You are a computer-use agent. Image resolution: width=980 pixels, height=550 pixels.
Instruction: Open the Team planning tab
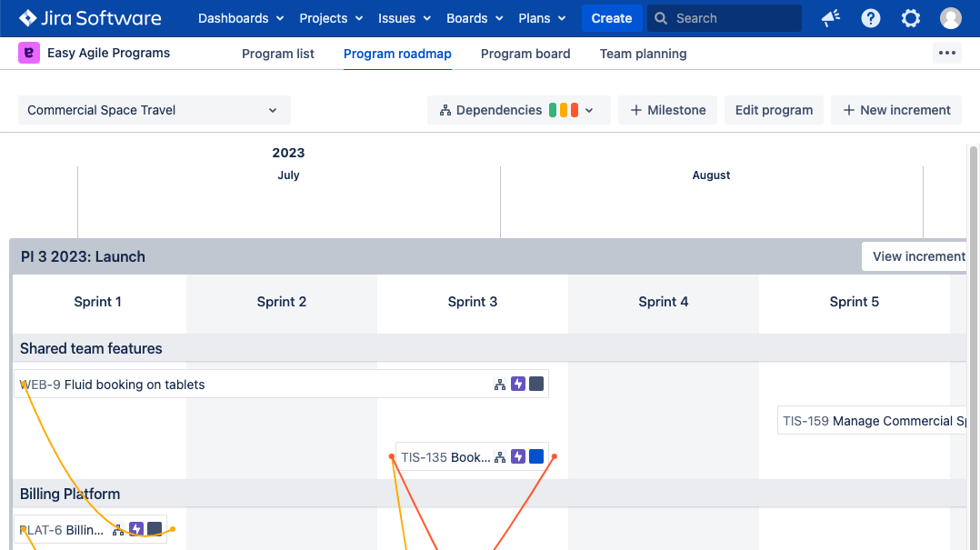click(643, 54)
